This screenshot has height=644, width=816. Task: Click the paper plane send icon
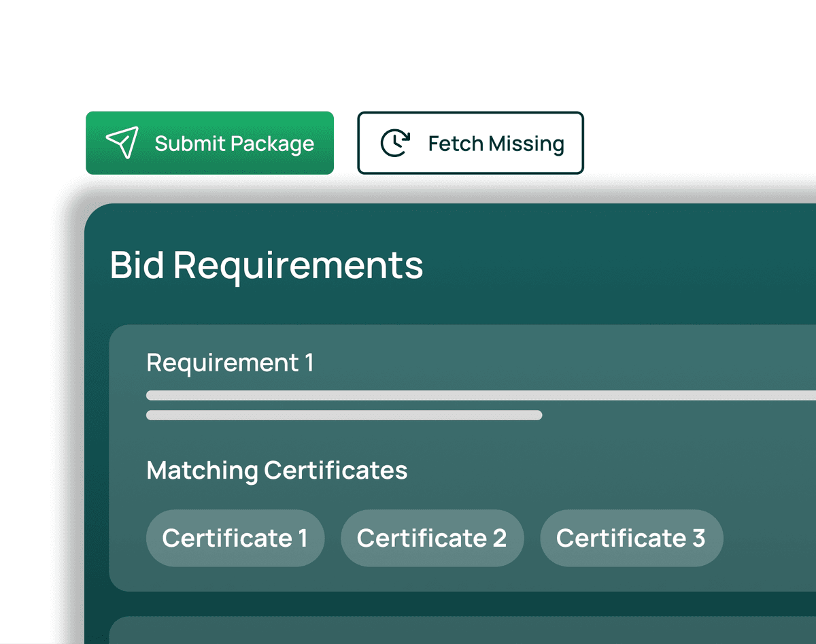(x=122, y=143)
